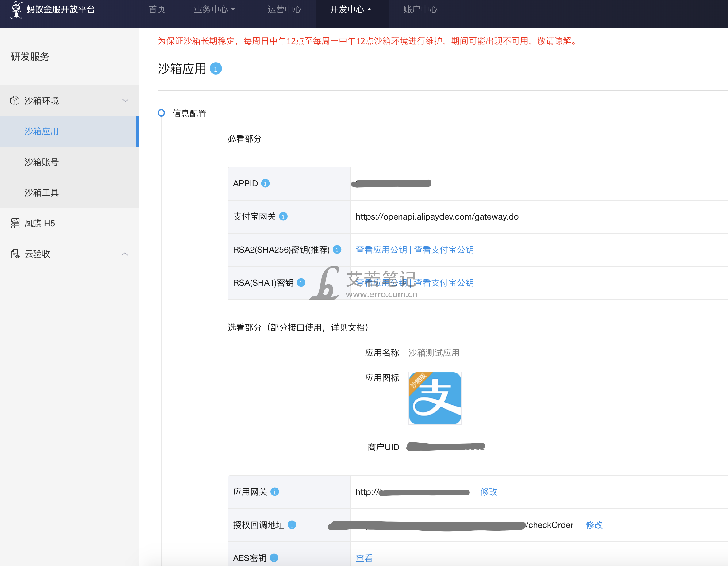728x566 pixels.
Task: Open the 业务中心 dropdown menu
Action: click(215, 9)
